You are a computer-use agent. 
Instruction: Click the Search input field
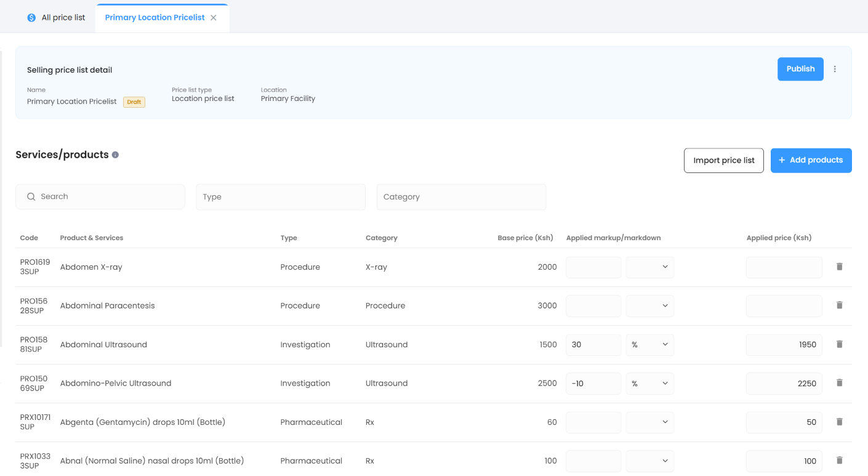(x=100, y=197)
